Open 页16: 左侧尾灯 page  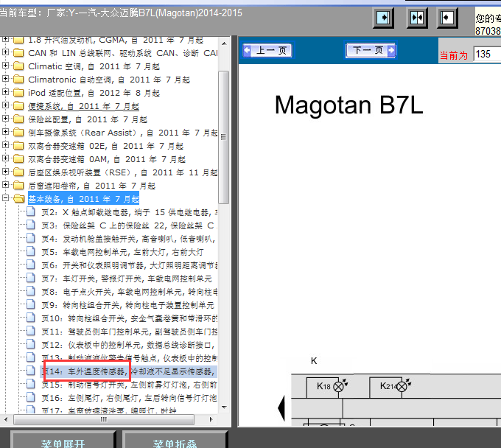pyautogui.click(x=130, y=398)
